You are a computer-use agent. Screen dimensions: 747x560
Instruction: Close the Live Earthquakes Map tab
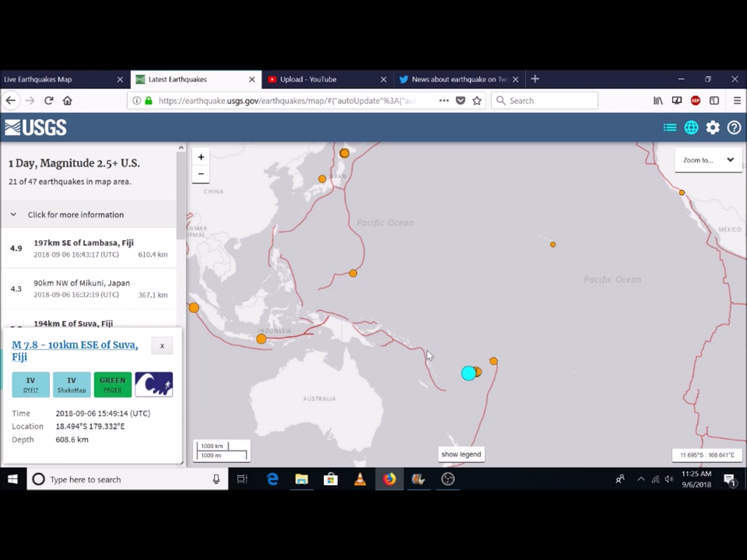(x=120, y=80)
